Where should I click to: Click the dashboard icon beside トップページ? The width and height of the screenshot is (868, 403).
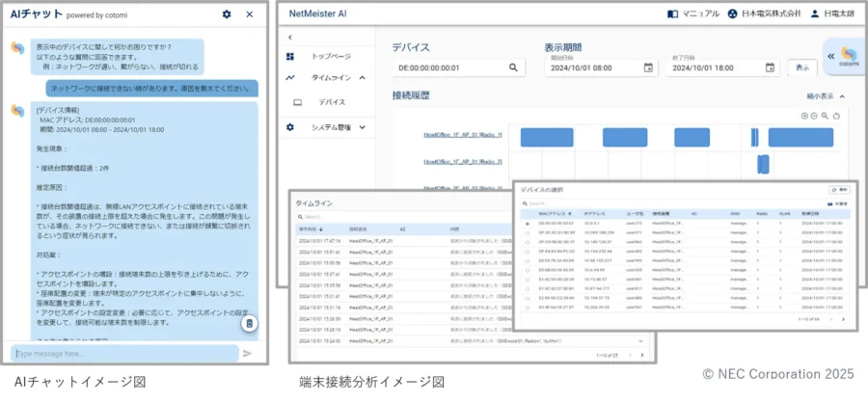point(290,57)
